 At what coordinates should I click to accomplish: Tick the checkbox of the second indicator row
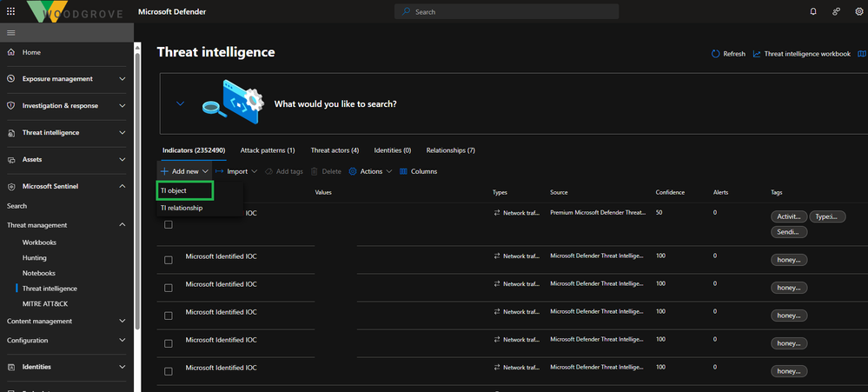[x=169, y=260]
